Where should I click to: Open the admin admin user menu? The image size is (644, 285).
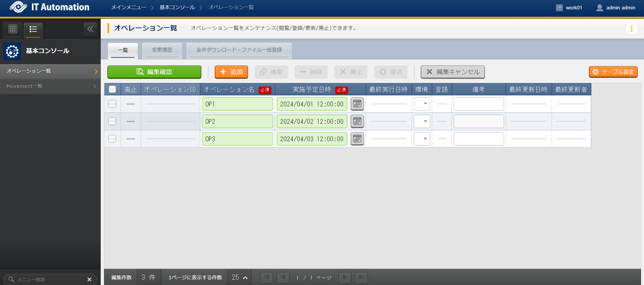616,8
